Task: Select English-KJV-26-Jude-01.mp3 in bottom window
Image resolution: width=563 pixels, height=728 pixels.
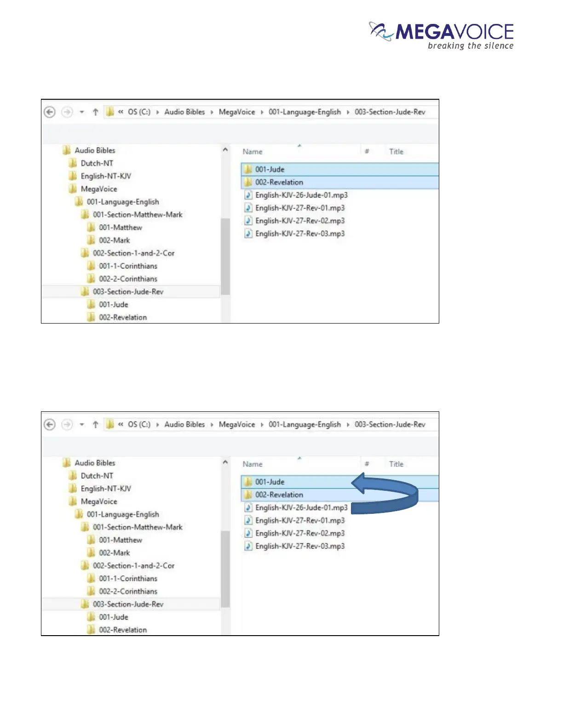Action: coord(296,507)
